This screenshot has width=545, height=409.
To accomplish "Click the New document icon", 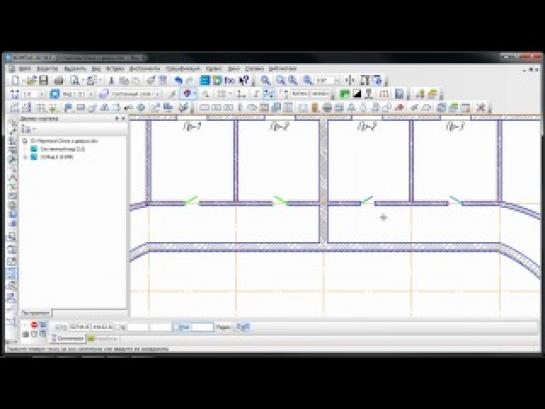I will click(15, 81).
